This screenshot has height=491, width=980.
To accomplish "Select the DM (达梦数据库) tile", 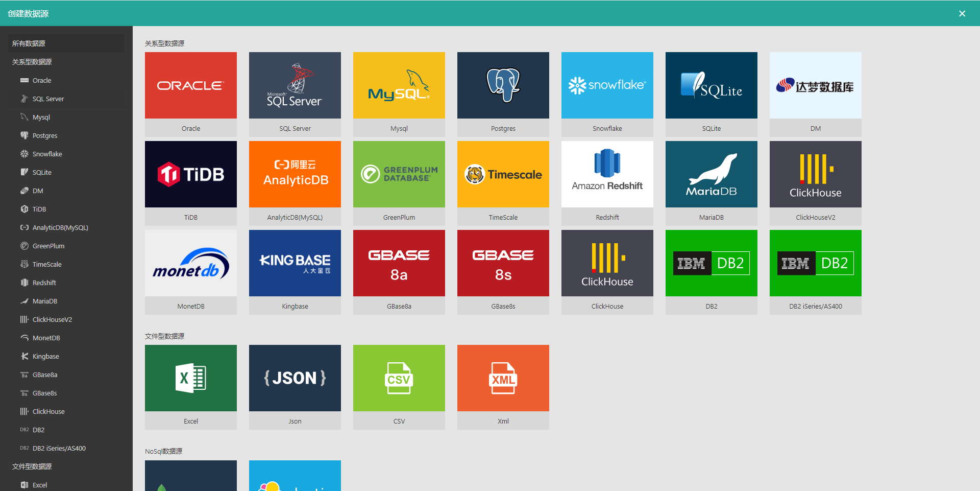I will click(816, 94).
